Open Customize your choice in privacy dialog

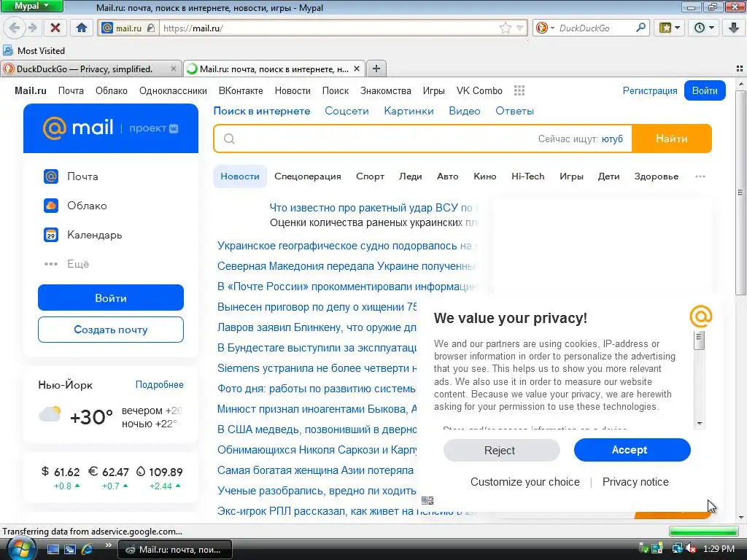525,482
